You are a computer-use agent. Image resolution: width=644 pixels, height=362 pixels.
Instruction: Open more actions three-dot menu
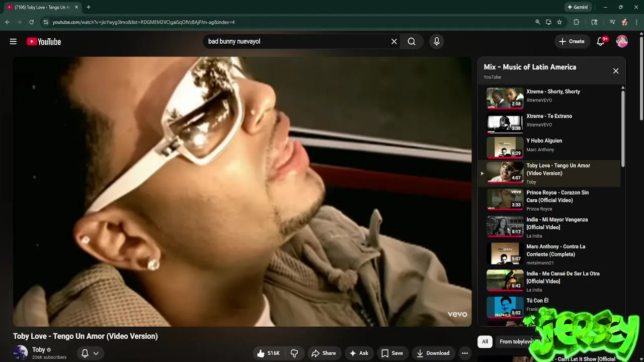465,353
